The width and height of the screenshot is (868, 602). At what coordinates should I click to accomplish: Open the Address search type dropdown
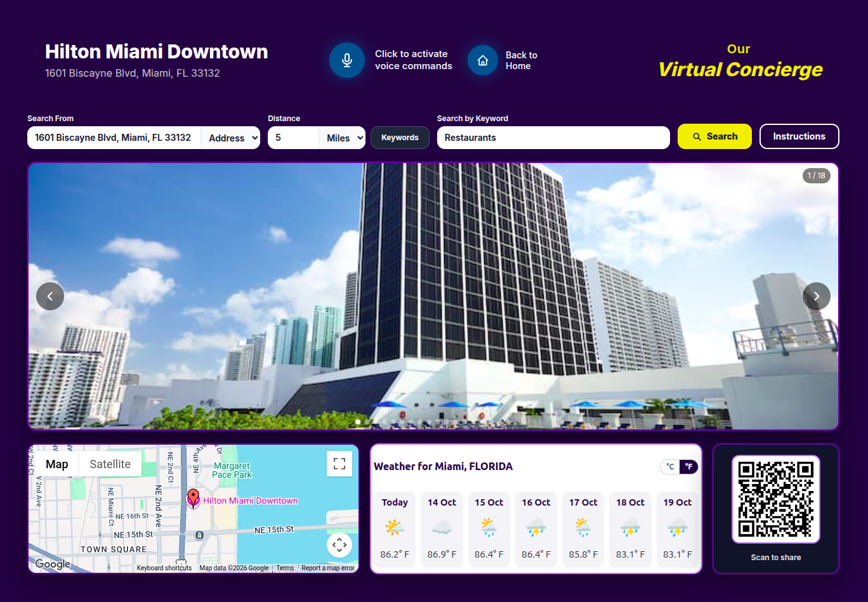tap(230, 138)
